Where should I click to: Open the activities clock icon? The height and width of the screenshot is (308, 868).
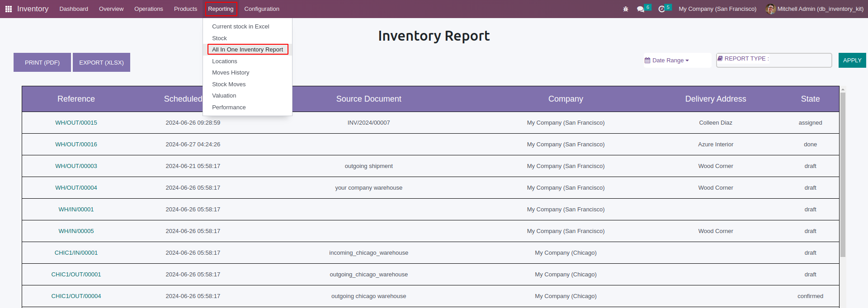(661, 9)
